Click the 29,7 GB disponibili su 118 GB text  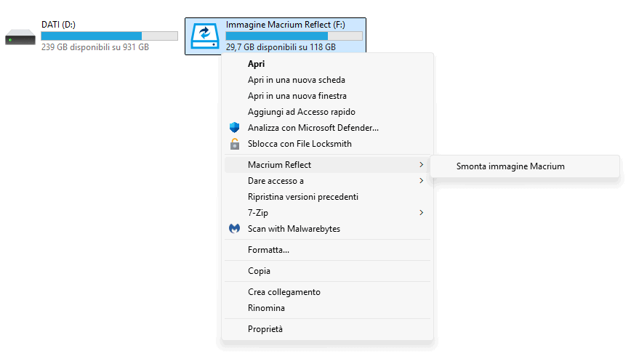point(281,47)
